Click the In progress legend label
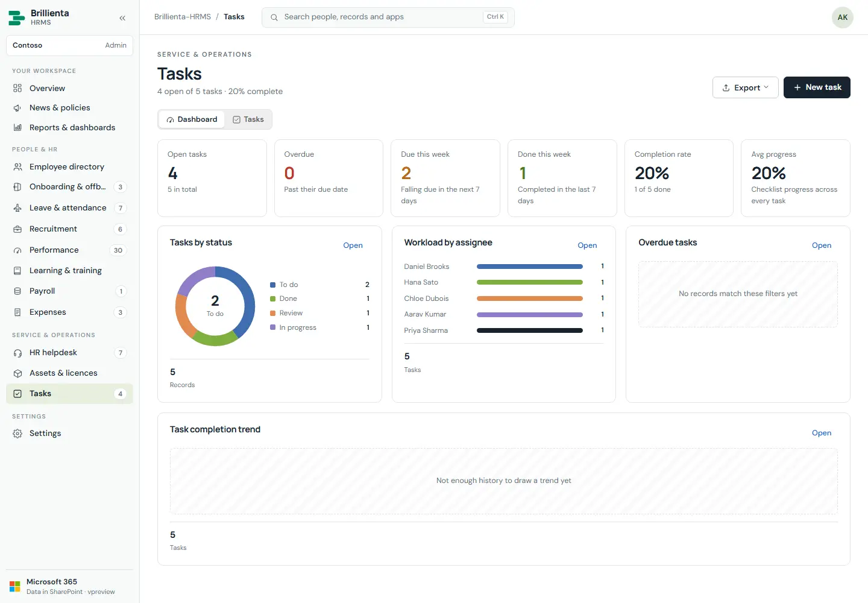Screen dimensions: 868x603 coord(298,327)
